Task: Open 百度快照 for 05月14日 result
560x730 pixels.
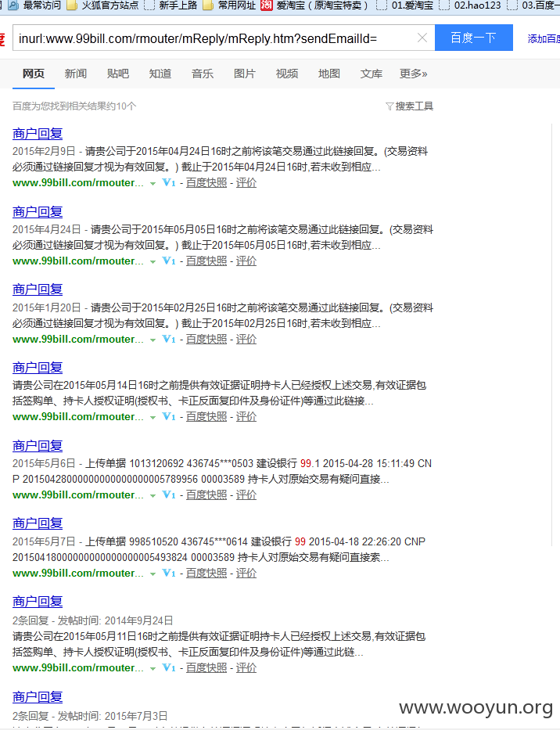Action: click(206, 417)
